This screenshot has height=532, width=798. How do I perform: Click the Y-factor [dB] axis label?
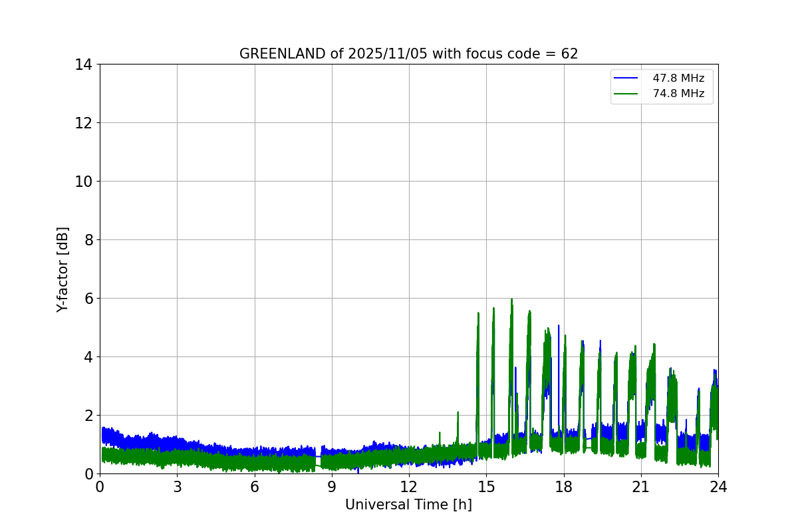coord(63,269)
